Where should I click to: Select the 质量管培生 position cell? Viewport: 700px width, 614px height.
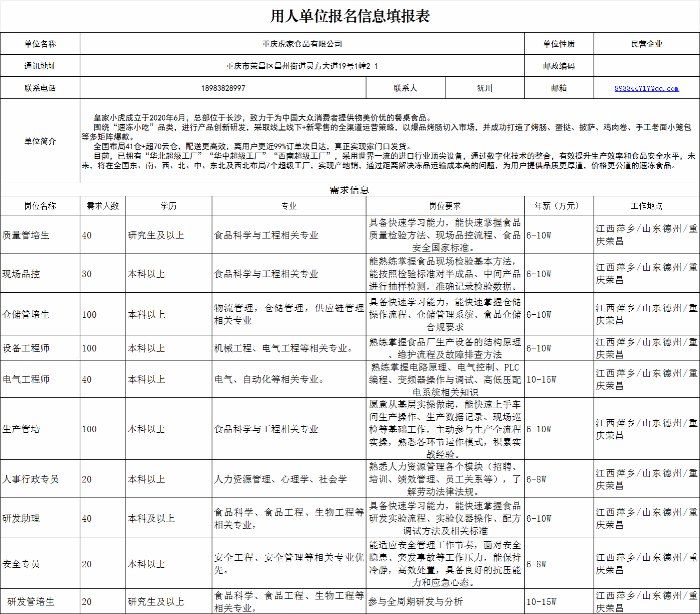pyautogui.click(x=40, y=235)
